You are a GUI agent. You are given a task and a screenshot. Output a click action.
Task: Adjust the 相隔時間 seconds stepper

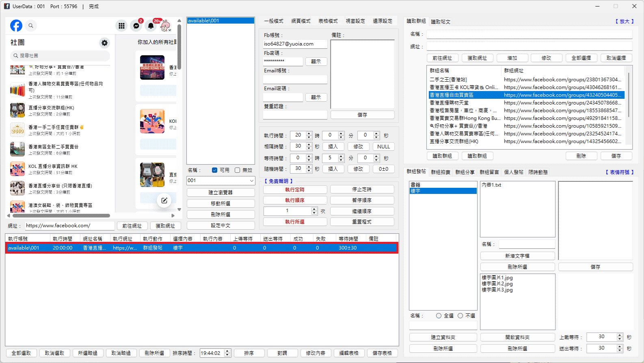[x=309, y=146]
